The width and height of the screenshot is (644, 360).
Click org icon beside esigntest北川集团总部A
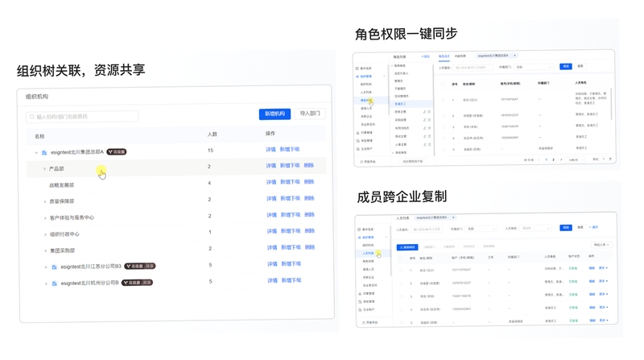tap(44, 152)
